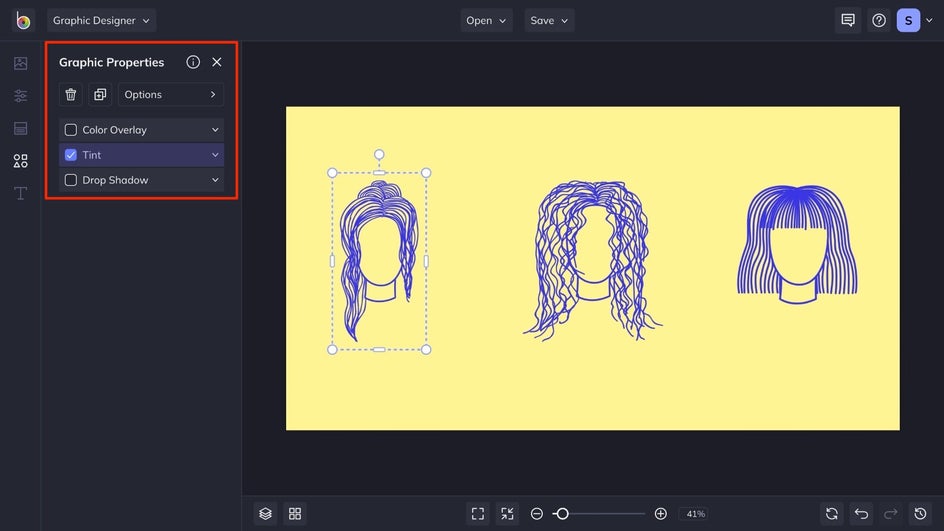944x531 pixels.
Task: Open the Layers panel at bottom
Action: (265, 514)
